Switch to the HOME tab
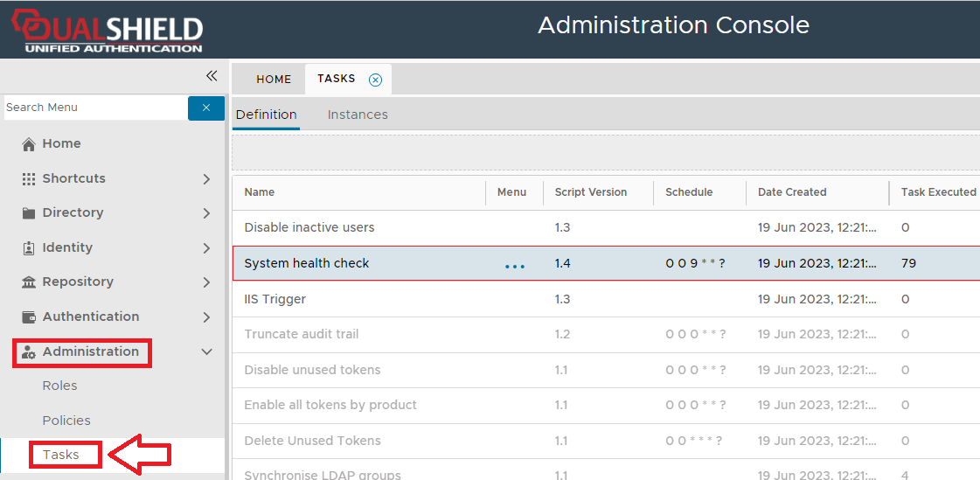Image resolution: width=980 pixels, height=480 pixels. click(274, 80)
